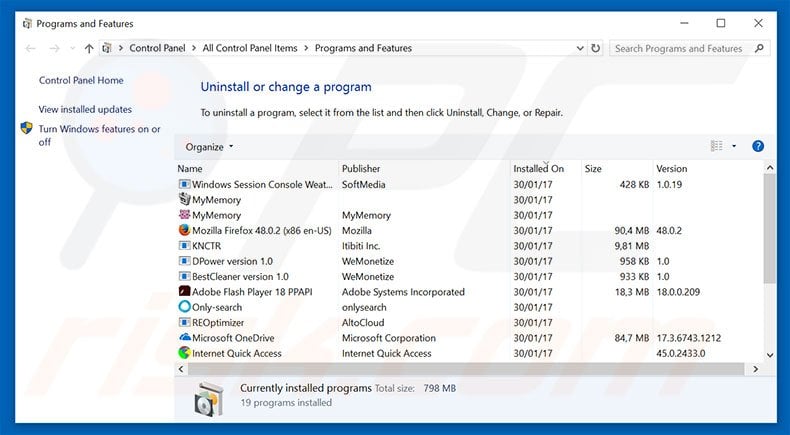Click Programs and Features breadcrumb

click(363, 48)
